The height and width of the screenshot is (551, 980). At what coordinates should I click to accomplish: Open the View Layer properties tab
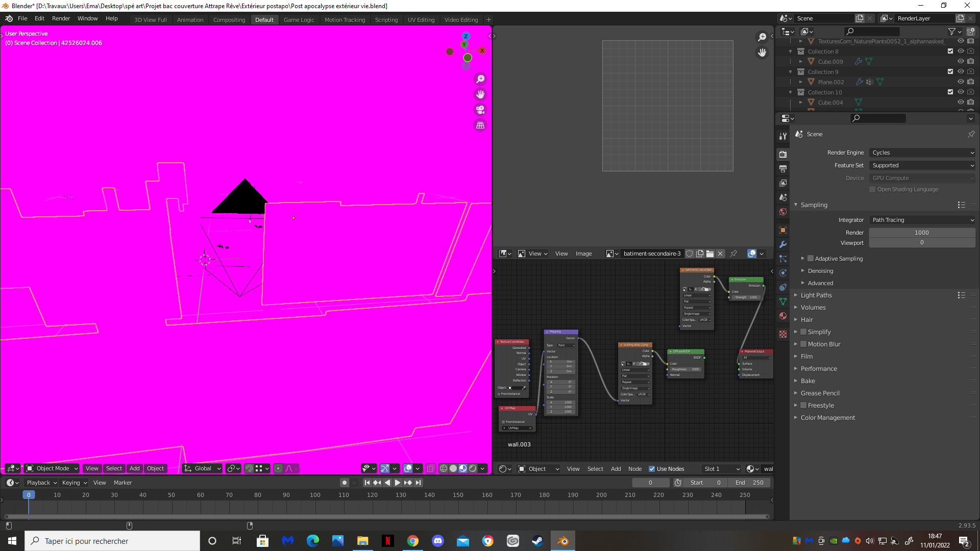pyautogui.click(x=783, y=183)
